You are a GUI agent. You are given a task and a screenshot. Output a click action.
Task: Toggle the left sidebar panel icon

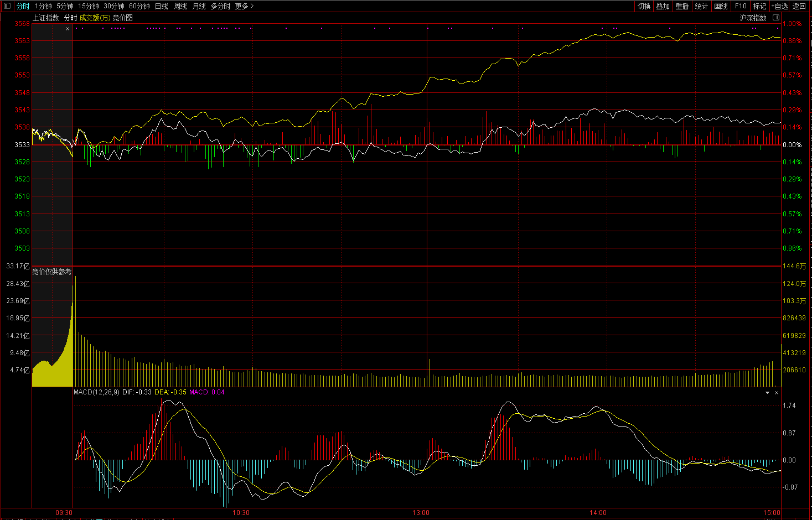click(x=7, y=6)
